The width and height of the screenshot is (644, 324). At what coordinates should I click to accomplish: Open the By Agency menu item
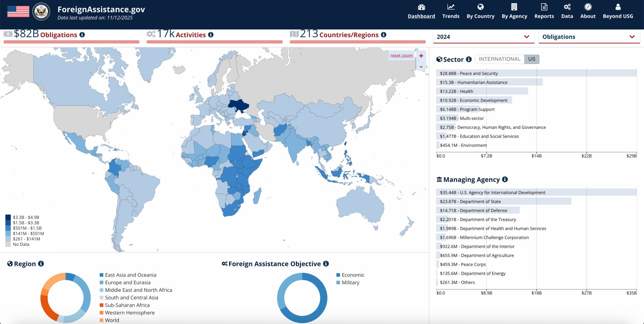514,11
